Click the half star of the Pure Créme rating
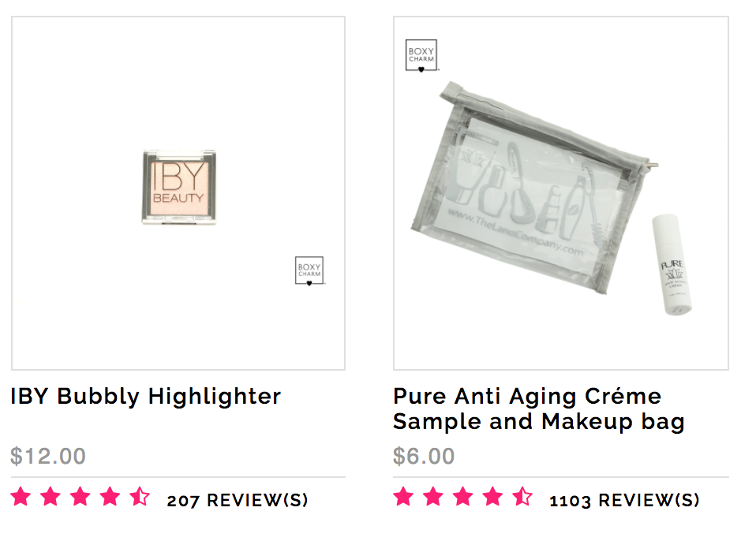The image size is (756, 541). pyautogui.click(x=522, y=497)
